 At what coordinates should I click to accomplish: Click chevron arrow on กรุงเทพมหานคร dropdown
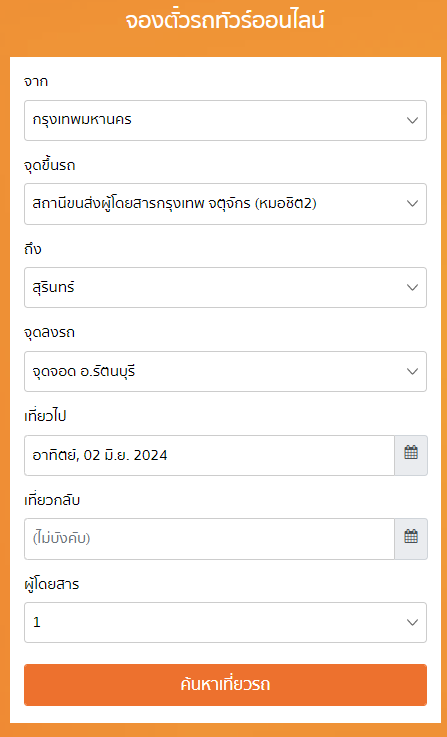click(412, 120)
